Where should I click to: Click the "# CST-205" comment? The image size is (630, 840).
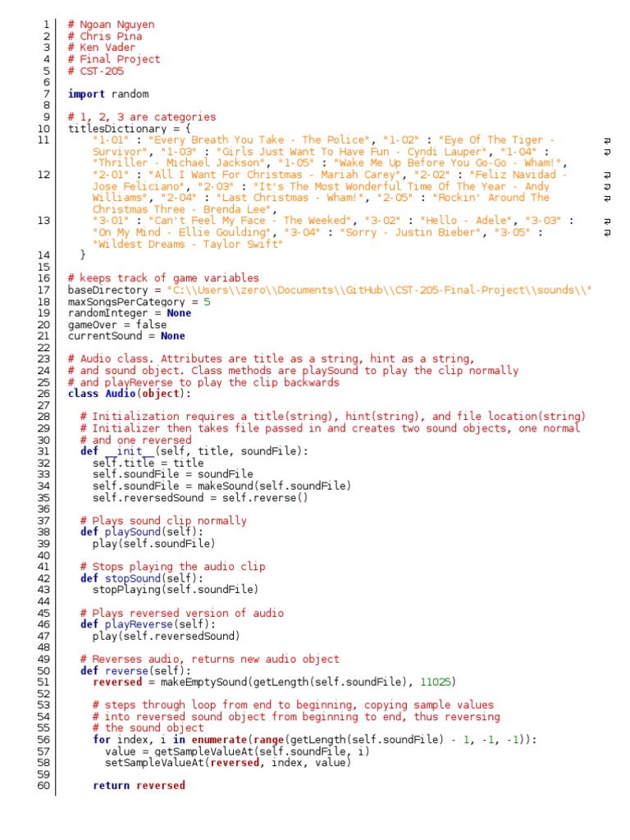pyautogui.click(x=96, y=71)
